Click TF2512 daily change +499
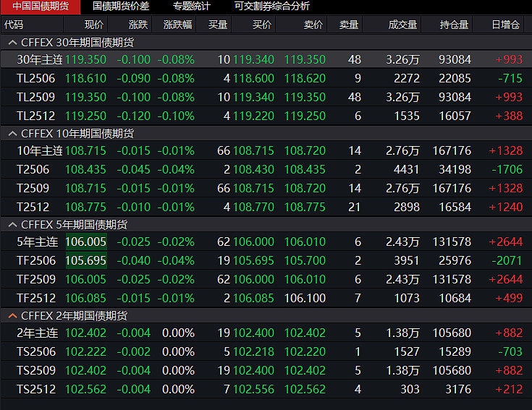 coord(509,298)
